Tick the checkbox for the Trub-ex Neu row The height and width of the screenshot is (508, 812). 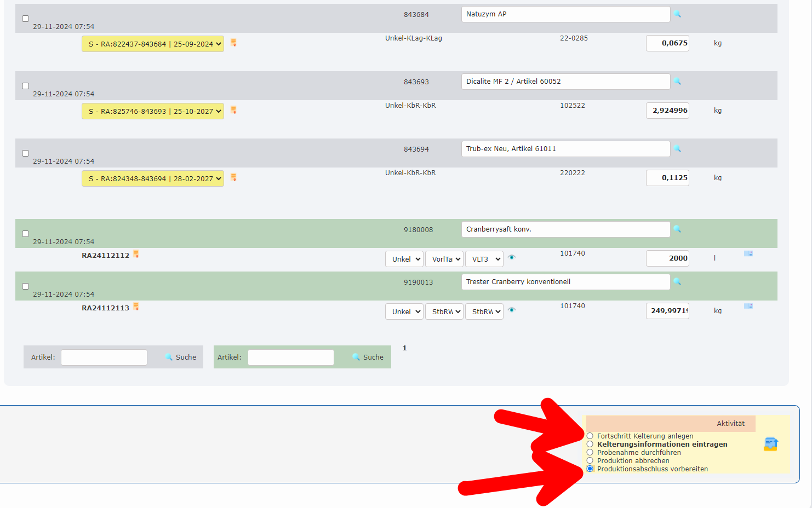point(25,153)
